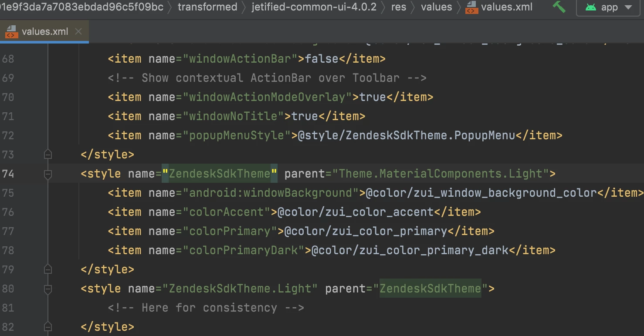Screen dimensions: 644x336
Task: Click @color/zui_color_accent reference
Action: point(356,212)
